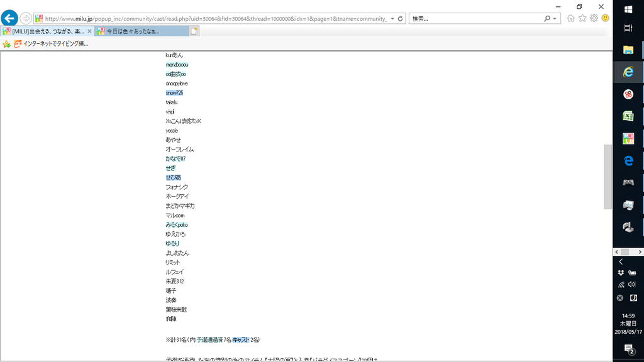Viewport: 644px width, 362px height.
Task: Open the snow725 user link
Action: [174, 93]
